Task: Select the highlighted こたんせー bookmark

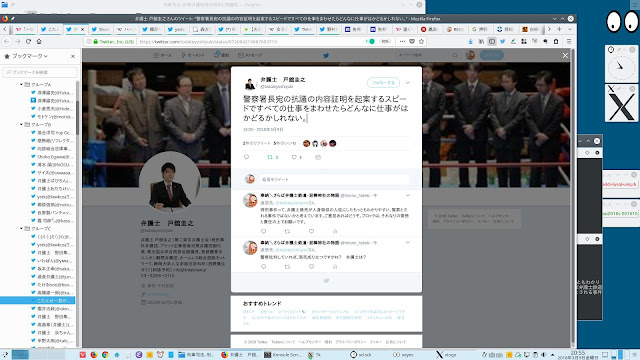Action: (38, 300)
